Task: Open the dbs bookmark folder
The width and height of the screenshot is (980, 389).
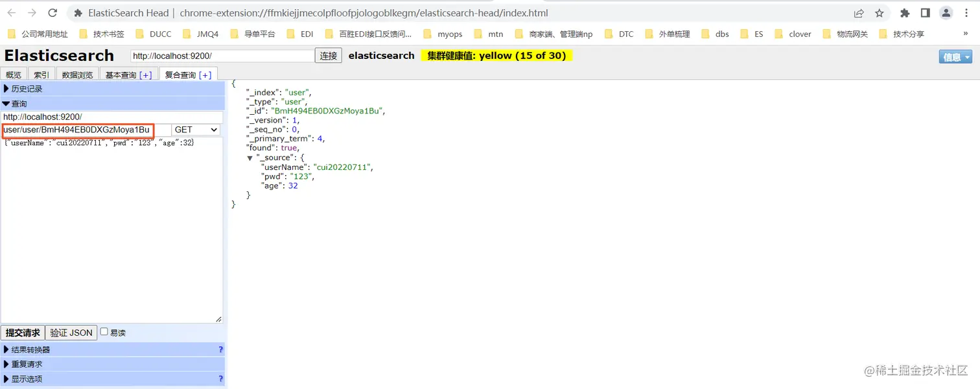Action: click(x=715, y=34)
